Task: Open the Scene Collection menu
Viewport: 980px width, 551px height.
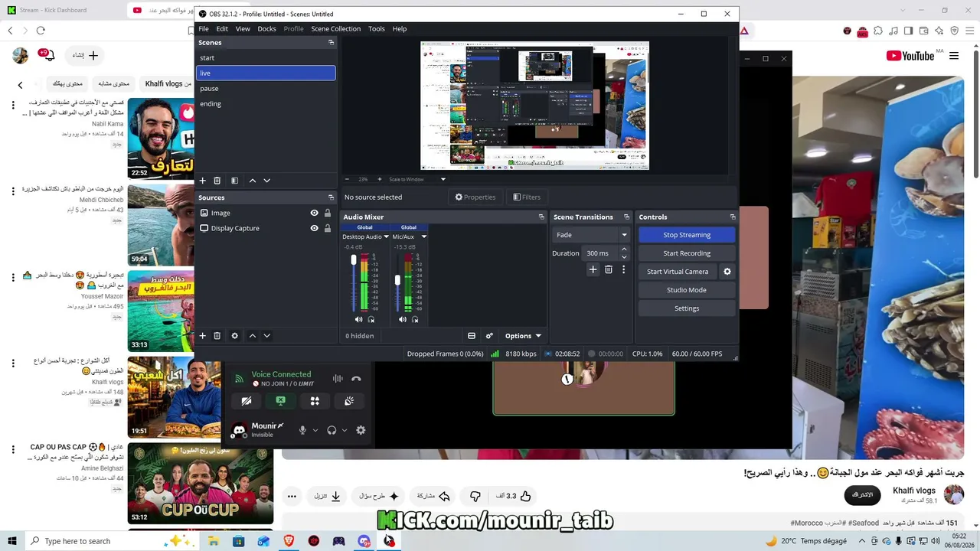Action: 335,29
